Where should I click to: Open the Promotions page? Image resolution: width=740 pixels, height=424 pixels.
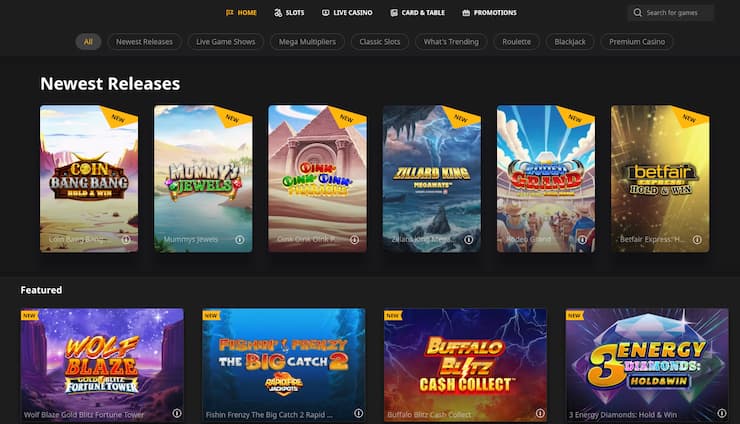coord(490,13)
